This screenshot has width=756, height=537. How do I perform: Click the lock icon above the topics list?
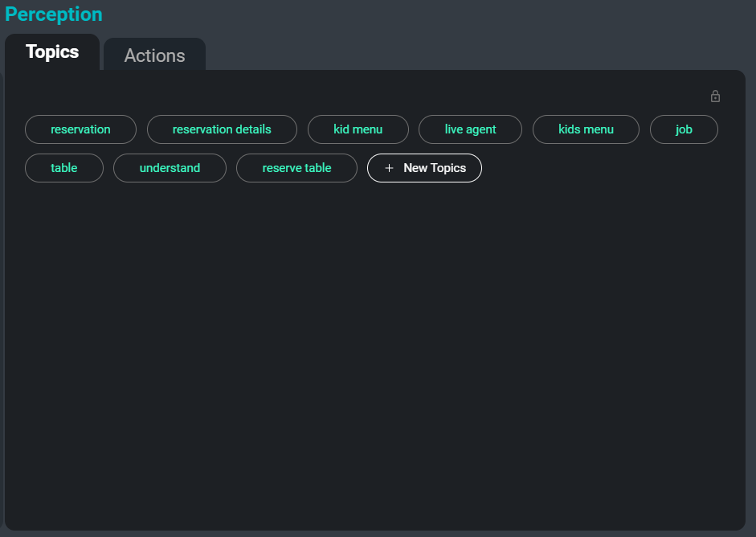[715, 96]
